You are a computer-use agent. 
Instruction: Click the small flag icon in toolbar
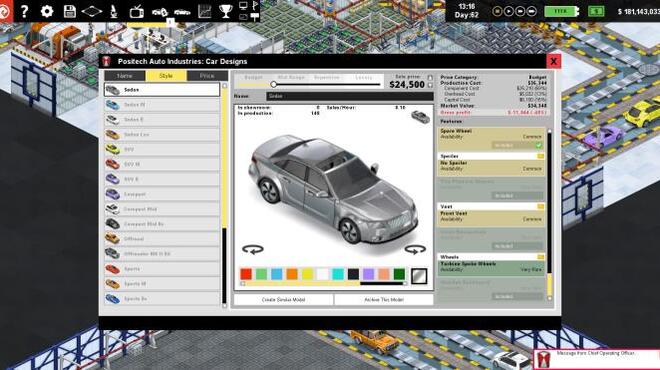255,5
